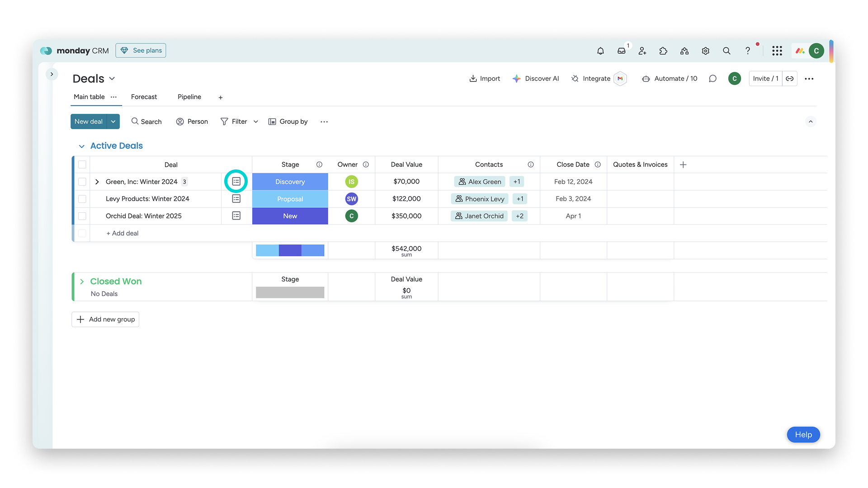868x488 pixels.
Task: Open Filter dropdown arrow
Action: 256,122
